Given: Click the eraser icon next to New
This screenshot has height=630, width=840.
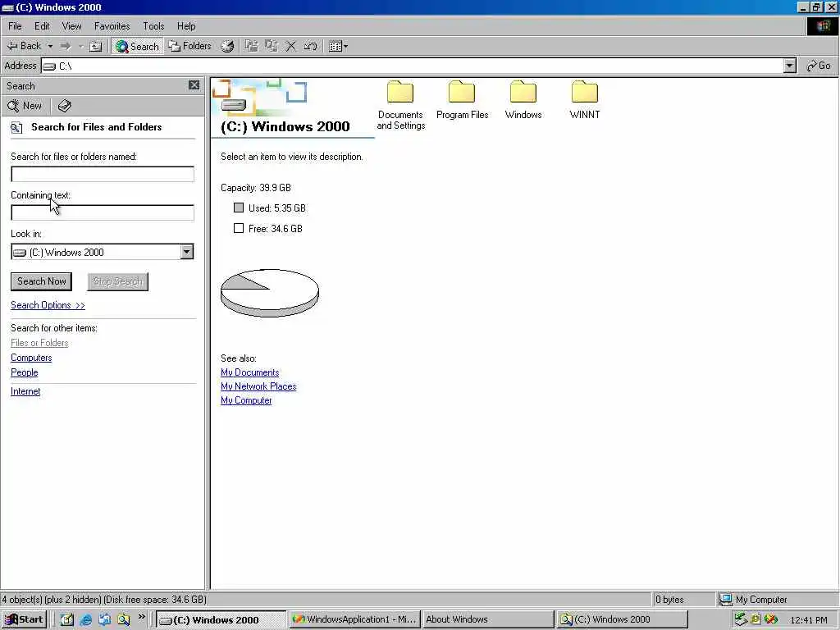Looking at the screenshot, I should [x=64, y=106].
